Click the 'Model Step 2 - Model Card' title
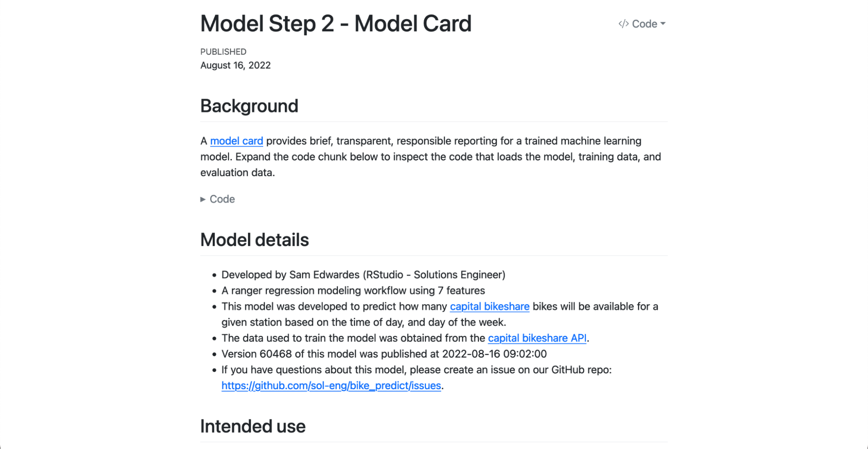The image size is (868, 449). point(336,23)
